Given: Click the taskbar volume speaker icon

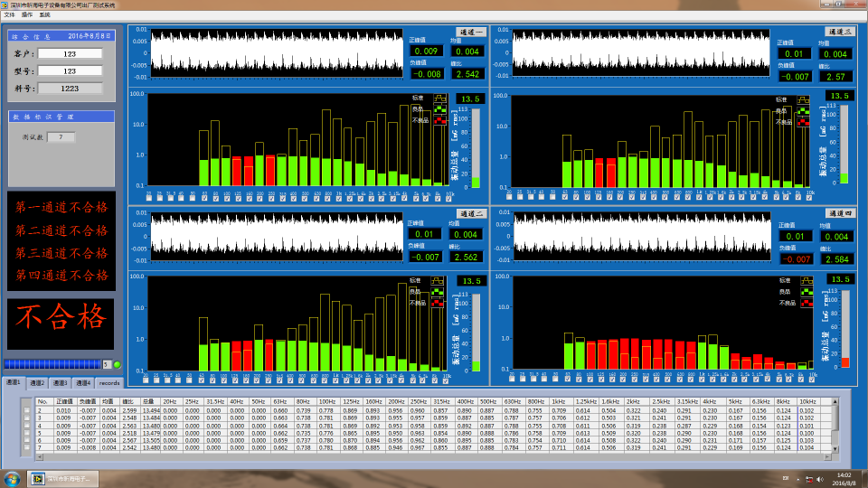Looking at the screenshot, I should point(821,478).
